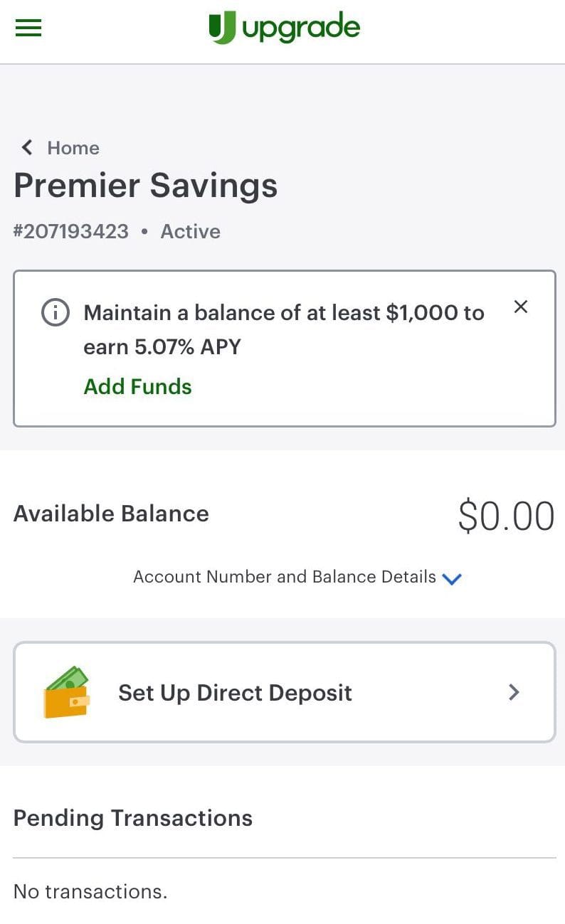Screen dimensions: 565x924
Task: Open Set Up Direct Deposit
Action: pos(235,692)
